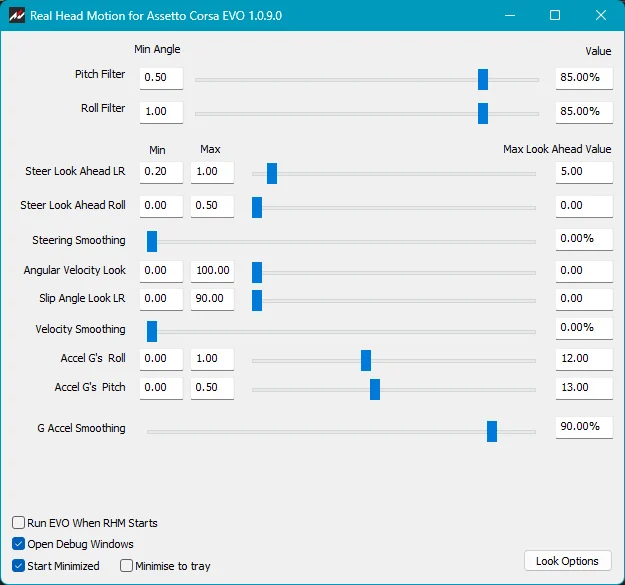625x585 pixels.
Task: Click Steer Look Ahead LR Max field
Action: (x=212, y=172)
